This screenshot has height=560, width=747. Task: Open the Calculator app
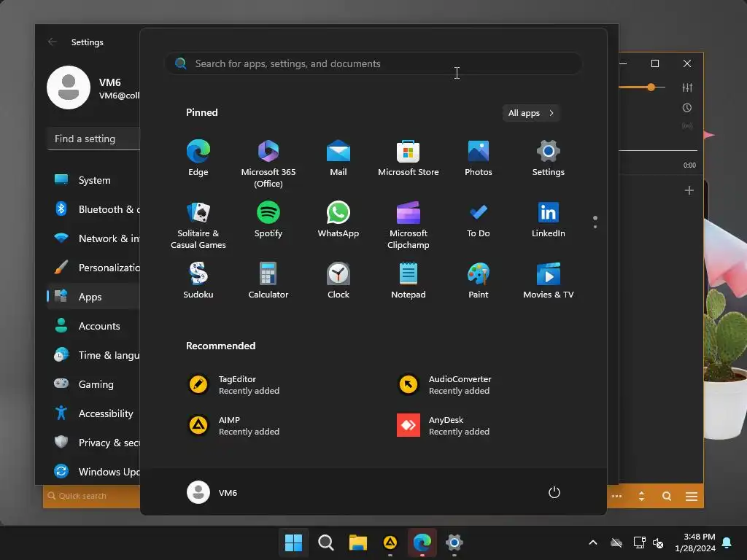(x=268, y=281)
